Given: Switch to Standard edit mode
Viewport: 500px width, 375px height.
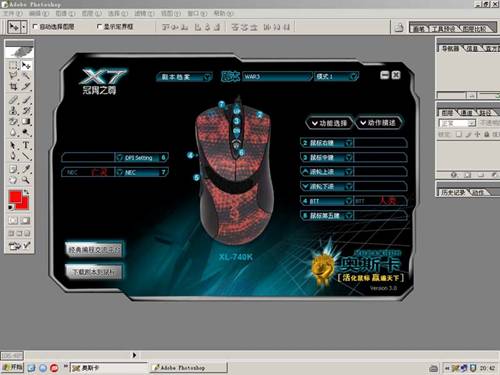Looking at the screenshot, I should pos(13,220).
